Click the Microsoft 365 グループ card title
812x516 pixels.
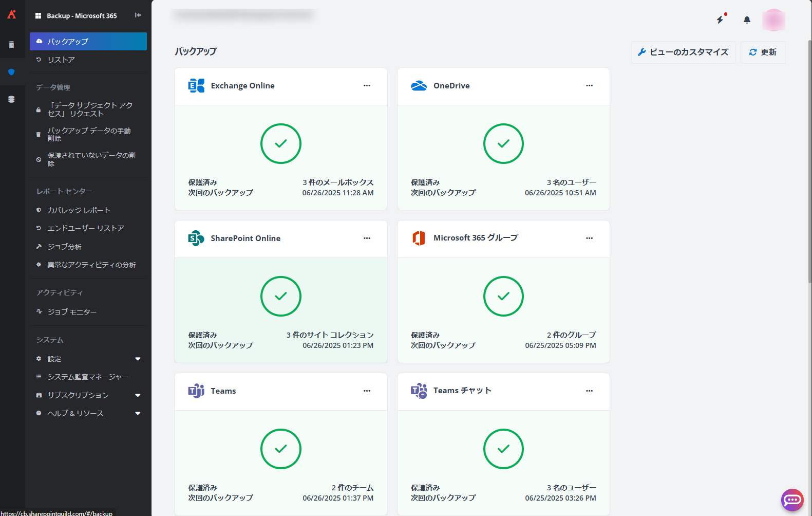(476, 238)
